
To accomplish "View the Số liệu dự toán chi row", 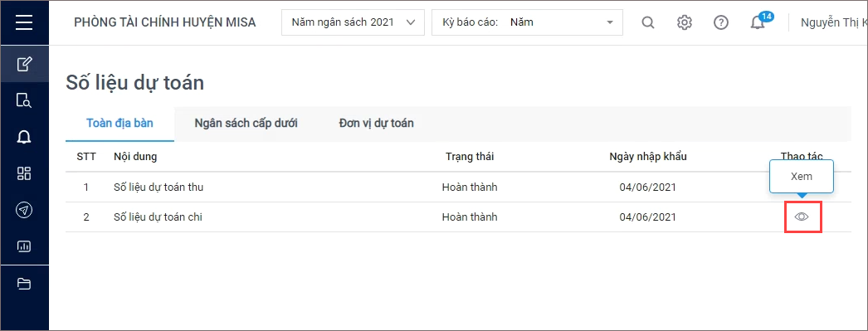I will pos(802,217).
